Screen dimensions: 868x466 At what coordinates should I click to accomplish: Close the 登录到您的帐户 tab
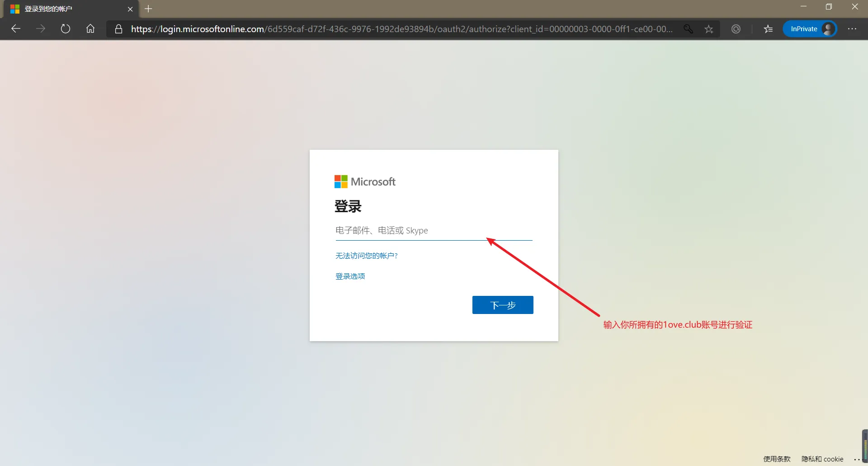(x=130, y=9)
